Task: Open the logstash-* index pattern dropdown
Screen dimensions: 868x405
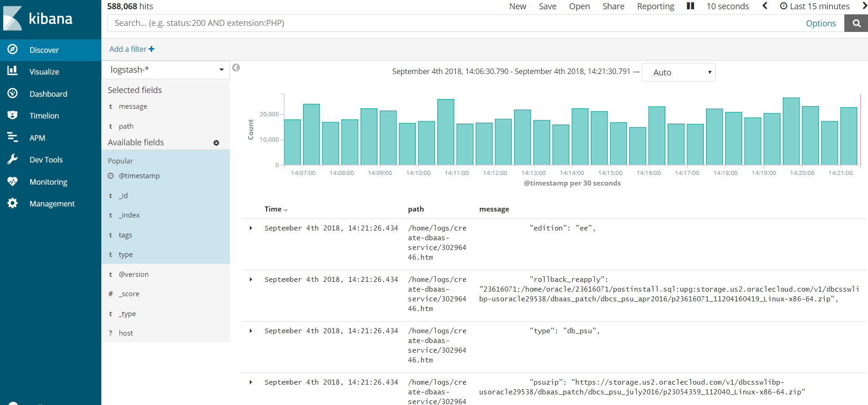Action: click(x=166, y=70)
